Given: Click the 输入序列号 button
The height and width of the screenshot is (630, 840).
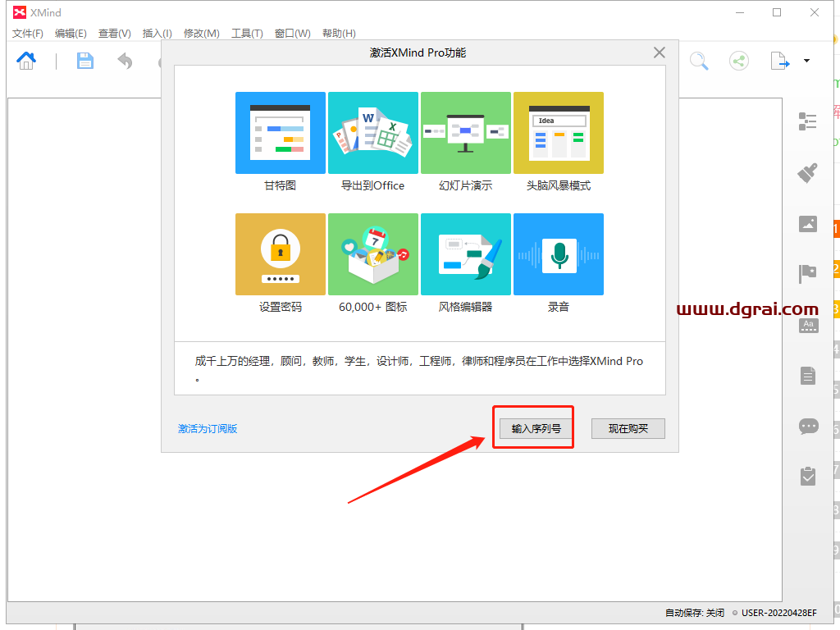Looking at the screenshot, I should click(533, 427).
